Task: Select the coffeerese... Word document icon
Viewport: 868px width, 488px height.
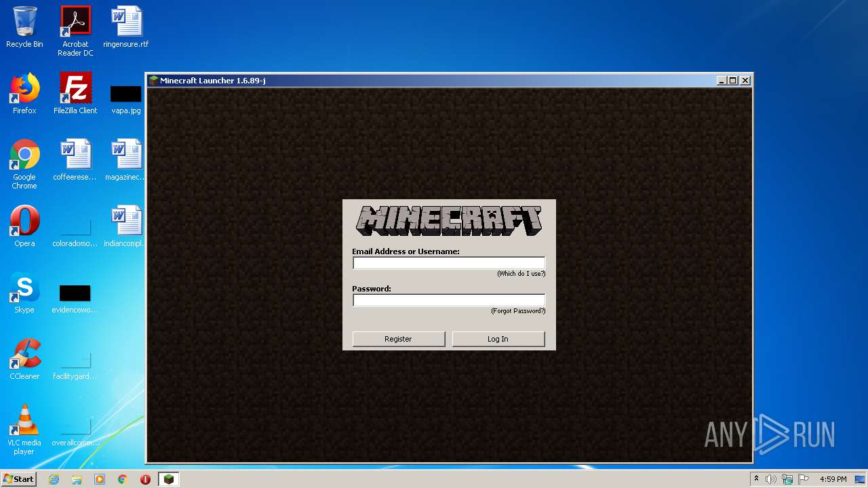Action: 75,161
